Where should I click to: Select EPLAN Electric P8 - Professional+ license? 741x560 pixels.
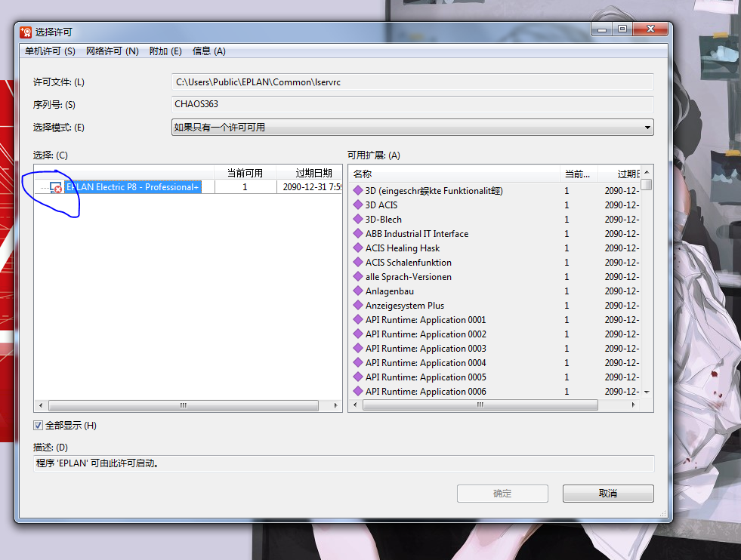tap(132, 187)
